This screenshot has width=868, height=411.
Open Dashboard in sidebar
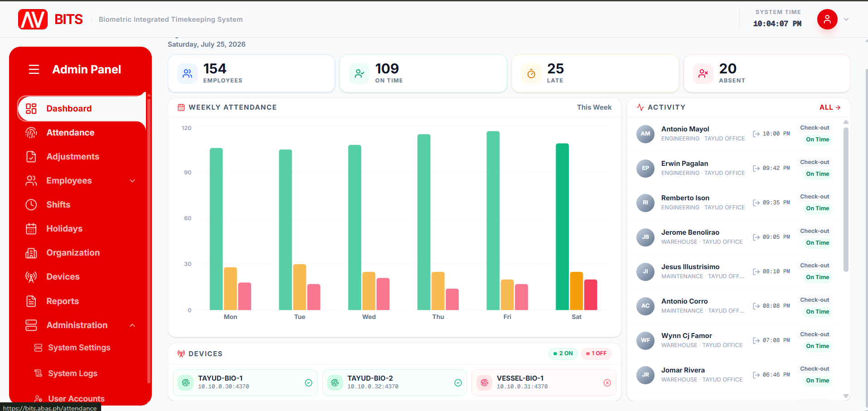pos(82,108)
